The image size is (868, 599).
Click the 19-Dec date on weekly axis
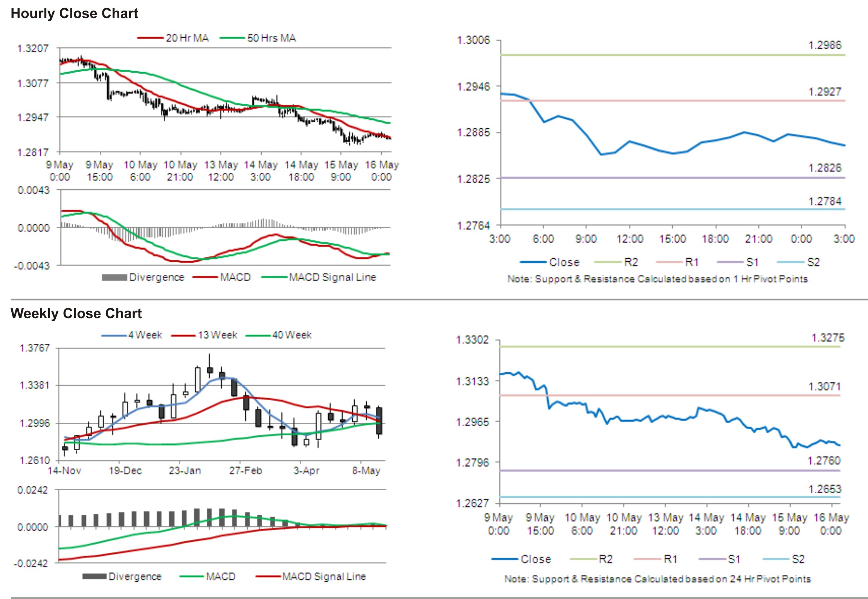coord(125,471)
